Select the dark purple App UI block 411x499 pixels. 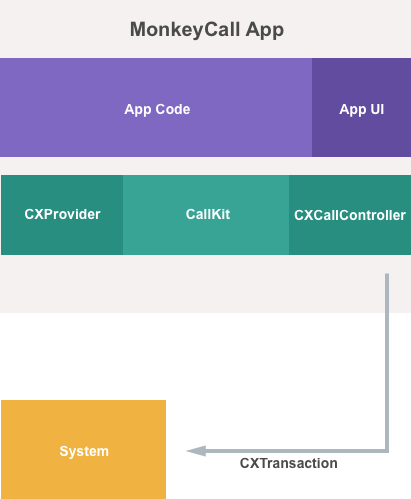coord(361,107)
